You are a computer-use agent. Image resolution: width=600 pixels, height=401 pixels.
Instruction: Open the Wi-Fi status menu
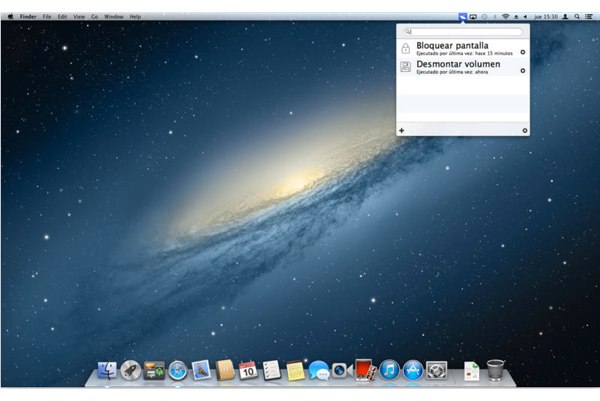click(x=505, y=16)
